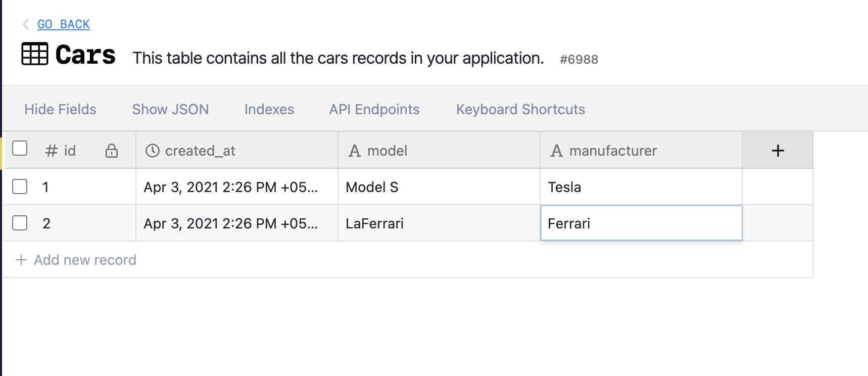The image size is (868, 376).
Task: Click the hash icon beside id
Action: 52,151
